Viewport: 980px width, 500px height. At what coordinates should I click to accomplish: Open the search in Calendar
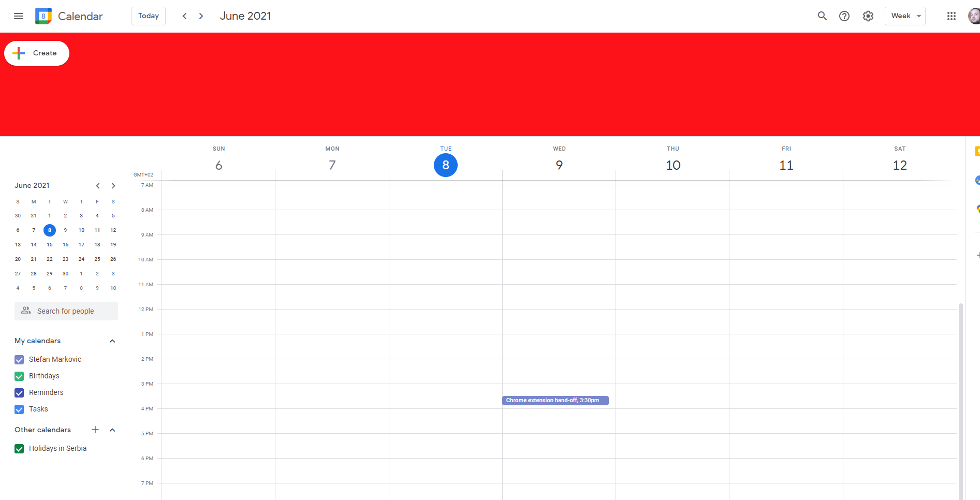[822, 16]
